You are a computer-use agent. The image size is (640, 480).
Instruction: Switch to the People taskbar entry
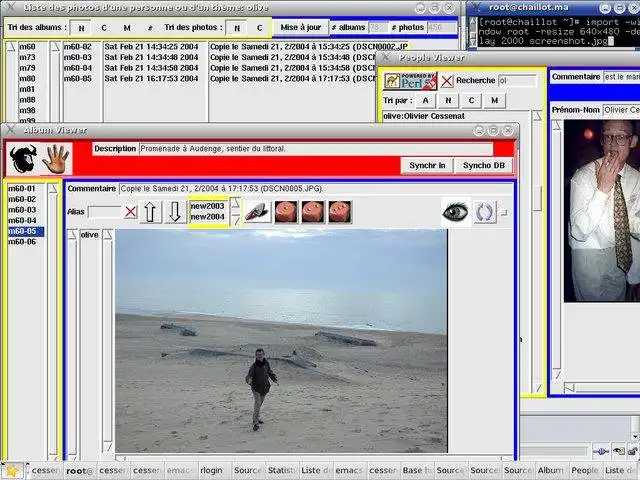click(x=587, y=471)
